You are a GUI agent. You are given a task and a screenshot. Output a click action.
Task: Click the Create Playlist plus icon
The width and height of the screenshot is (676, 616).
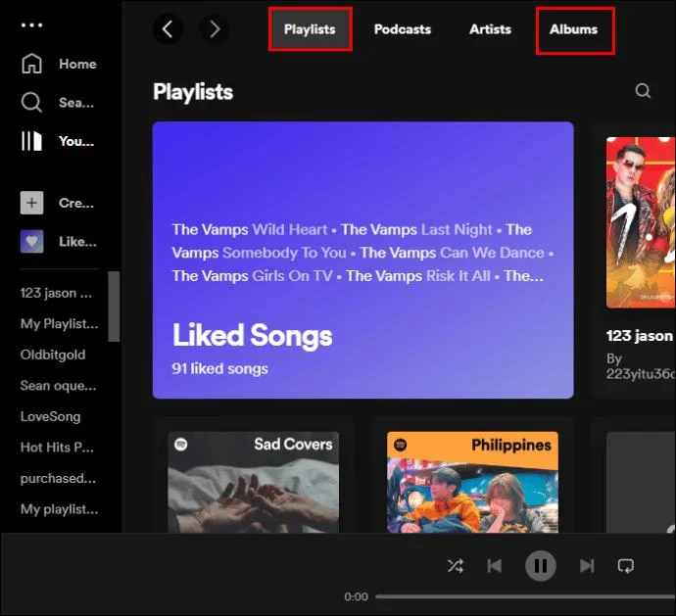click(32, 203)
